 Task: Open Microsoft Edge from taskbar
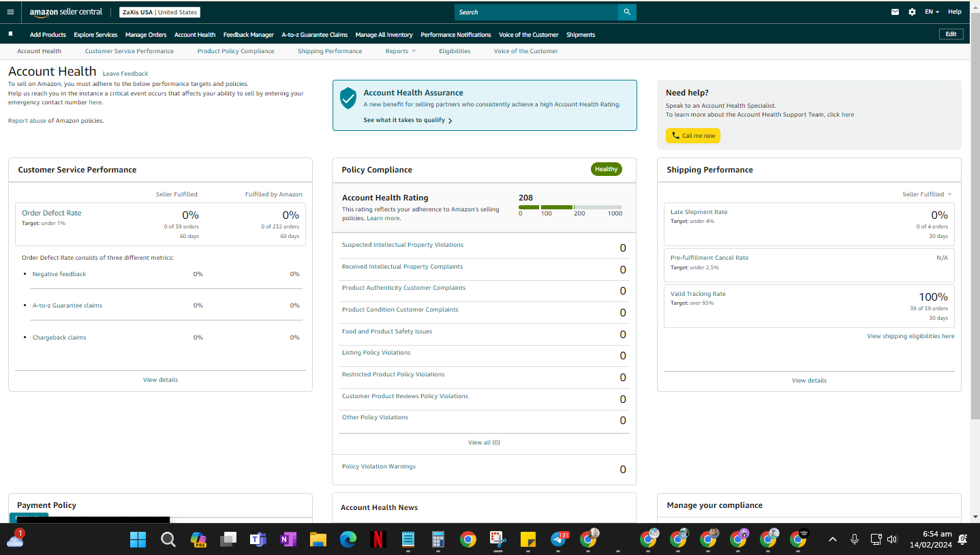pos(348,540)
